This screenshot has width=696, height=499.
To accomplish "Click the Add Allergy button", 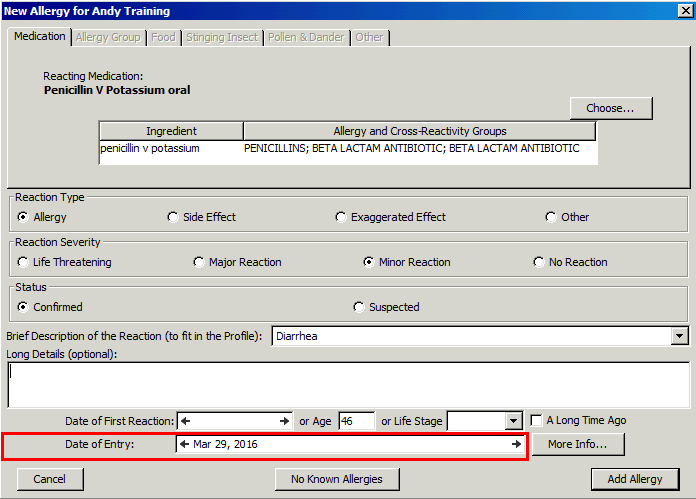I will [x=634, y=479].
